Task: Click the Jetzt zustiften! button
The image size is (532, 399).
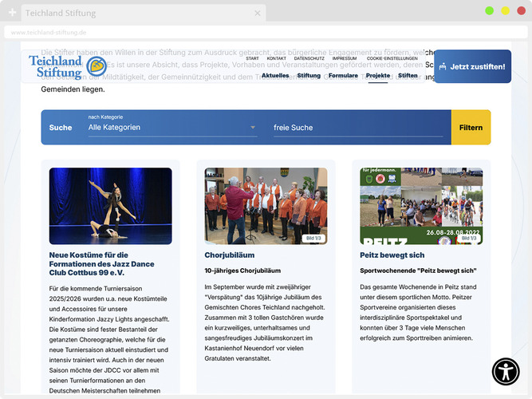Action: 473,66
